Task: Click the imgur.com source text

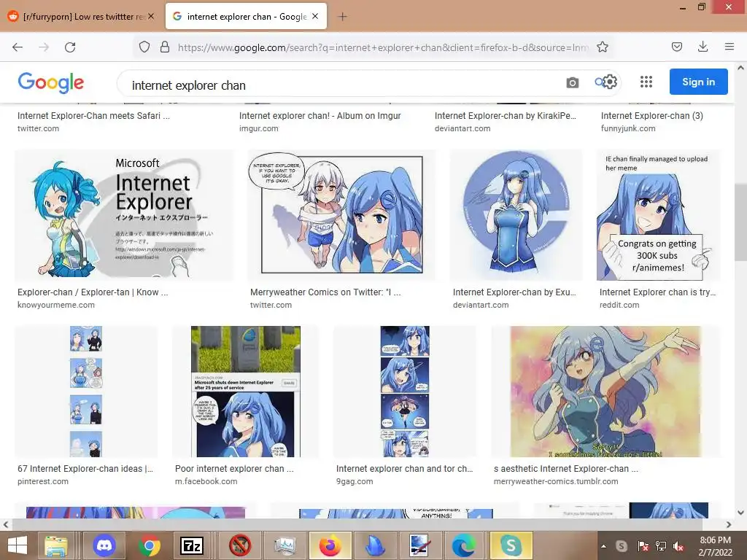Action: 258,128
